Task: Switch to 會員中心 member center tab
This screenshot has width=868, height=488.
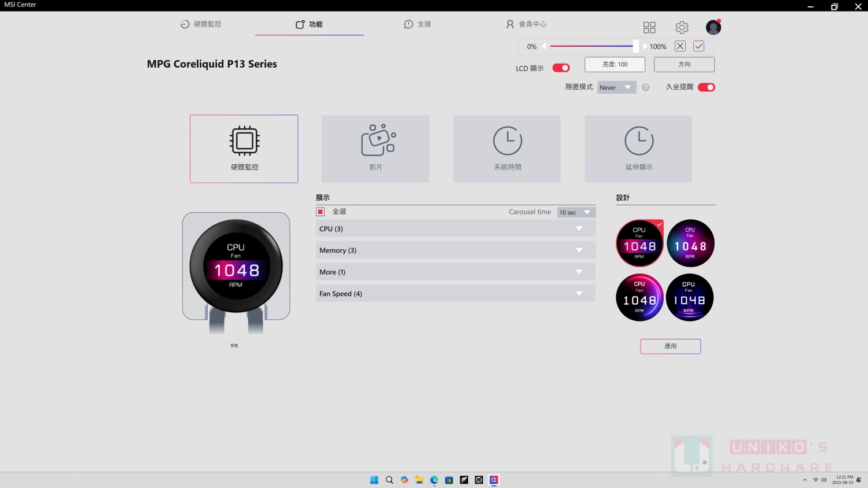Action: pos(526,24)
